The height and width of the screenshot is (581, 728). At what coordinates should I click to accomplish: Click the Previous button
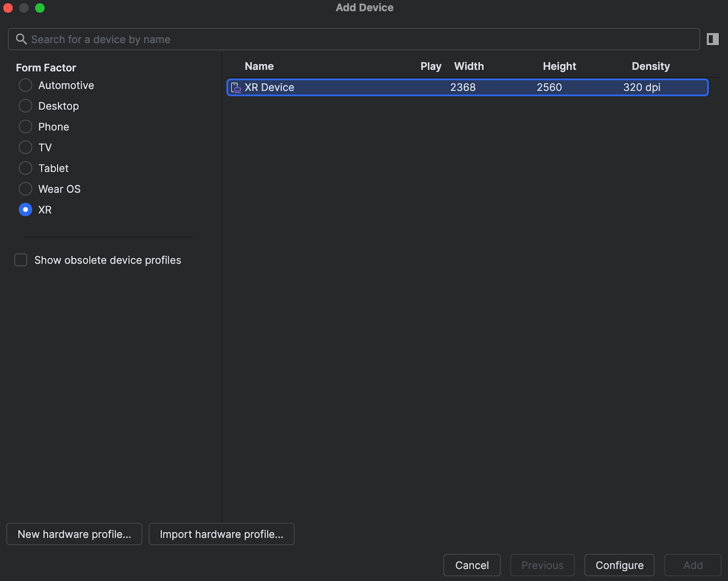tap(542, 565)
